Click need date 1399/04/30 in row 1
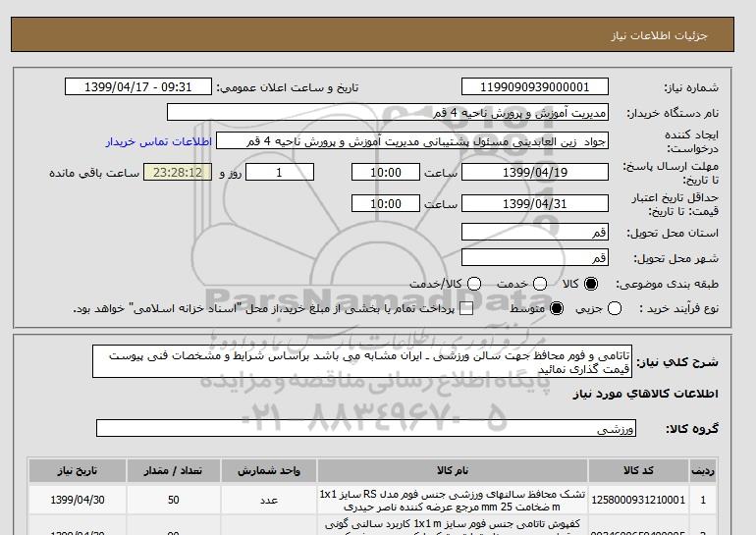Screen dimensions: 756x535 pos(78,500)
